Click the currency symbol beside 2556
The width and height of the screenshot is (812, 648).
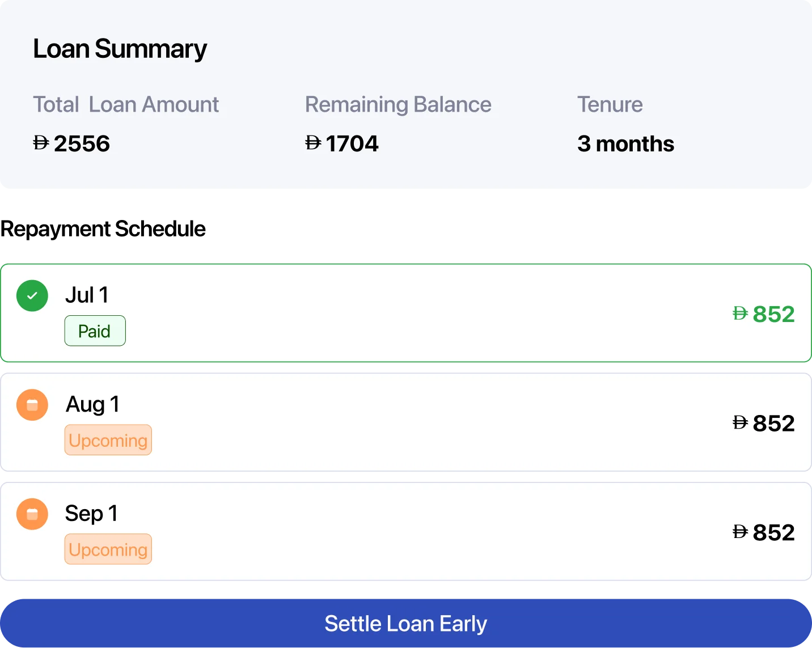click(41, 143)
